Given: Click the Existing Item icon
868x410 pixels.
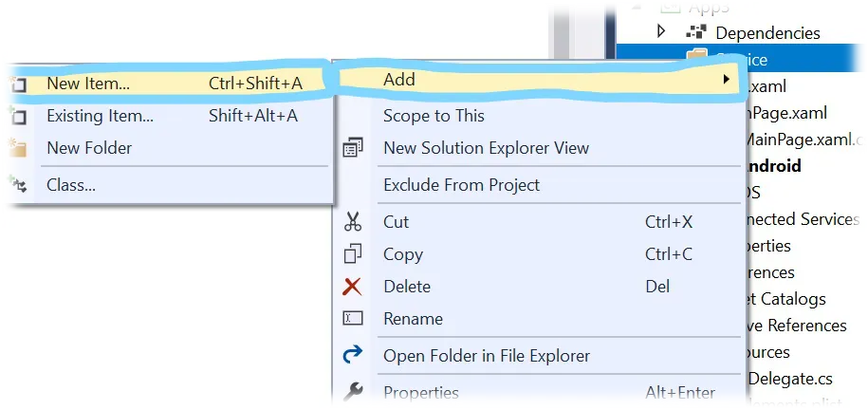Looking at the screenshot, I should click(x=17, y=116).
